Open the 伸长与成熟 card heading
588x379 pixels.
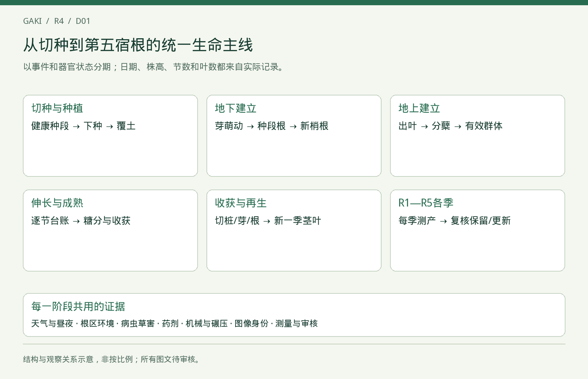(57, 203)
